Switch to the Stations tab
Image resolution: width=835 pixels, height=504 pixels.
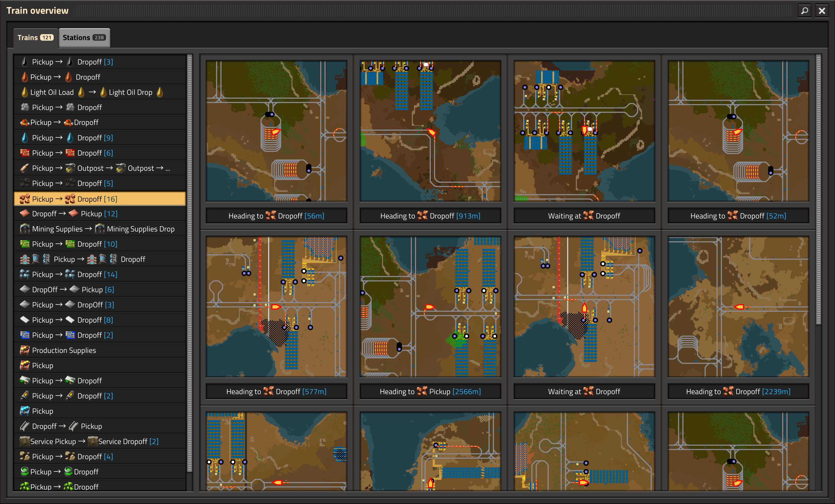[x=84, y=38]
